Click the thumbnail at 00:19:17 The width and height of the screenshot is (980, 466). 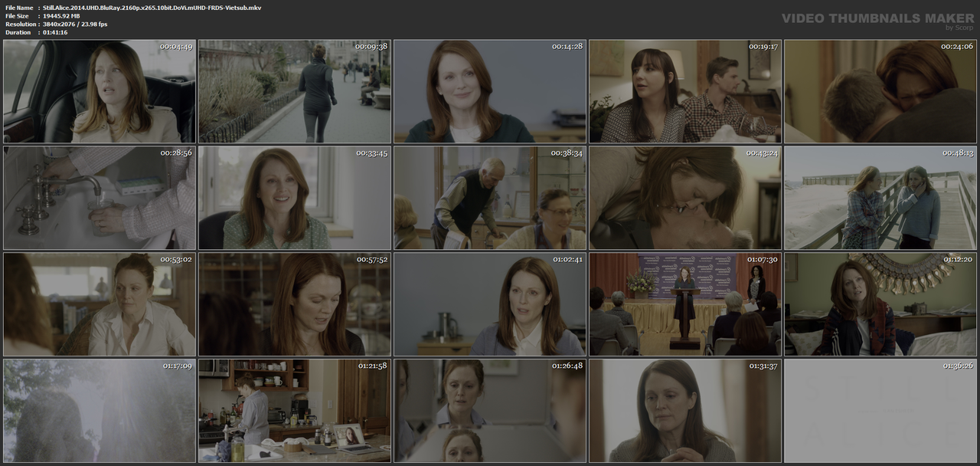[685, 92]
